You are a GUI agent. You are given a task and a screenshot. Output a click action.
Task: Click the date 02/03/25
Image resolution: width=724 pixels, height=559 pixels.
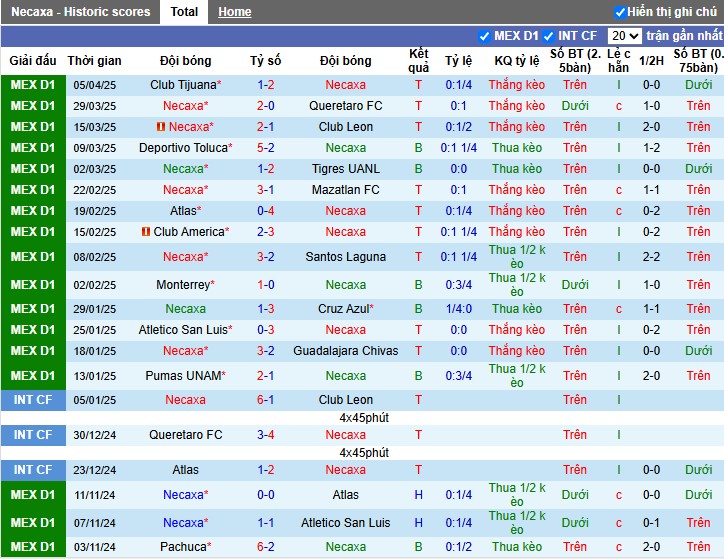coord(95,169)
